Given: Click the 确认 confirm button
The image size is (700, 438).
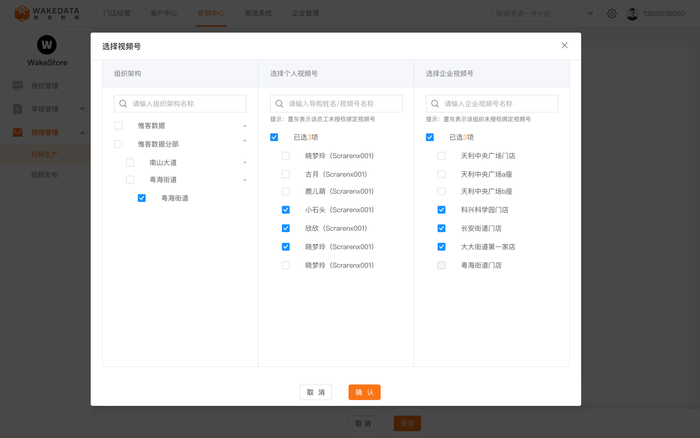Looking at the screenshot, I should click(x=364, y=392).
